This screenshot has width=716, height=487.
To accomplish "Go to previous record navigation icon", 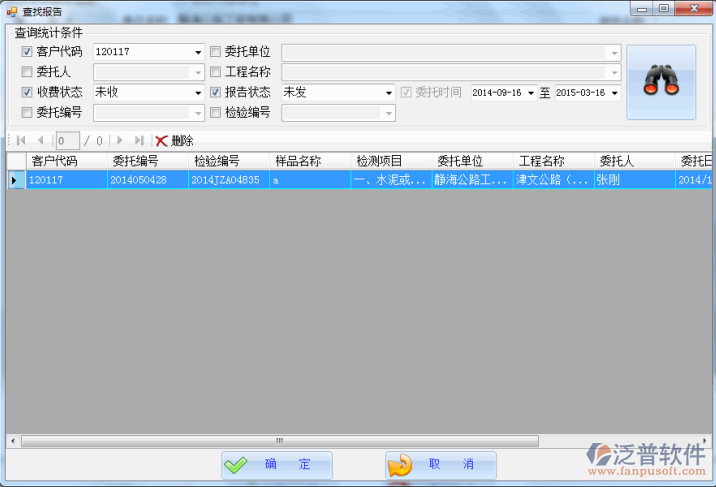I will pos(41,141).
